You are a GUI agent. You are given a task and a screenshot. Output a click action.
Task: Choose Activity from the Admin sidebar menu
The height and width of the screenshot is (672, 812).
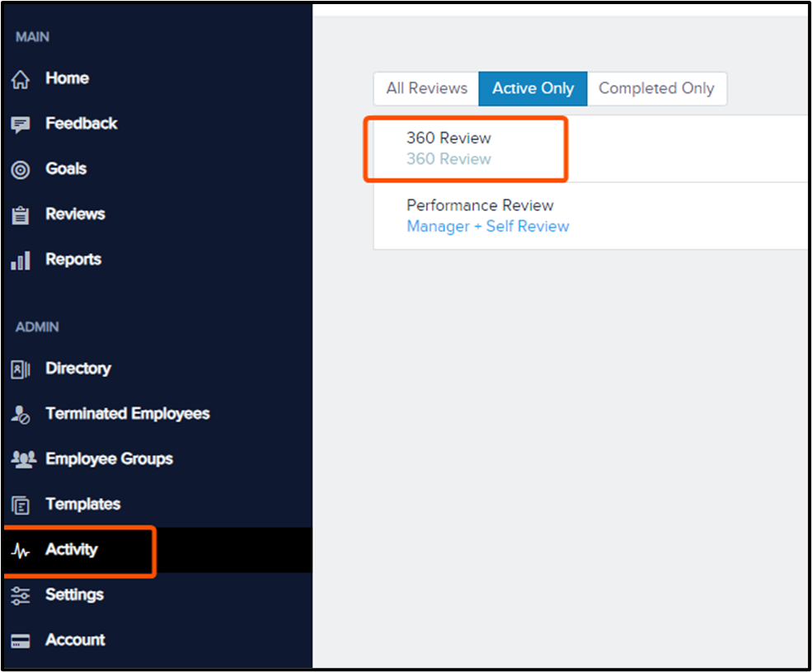[71, 550]
